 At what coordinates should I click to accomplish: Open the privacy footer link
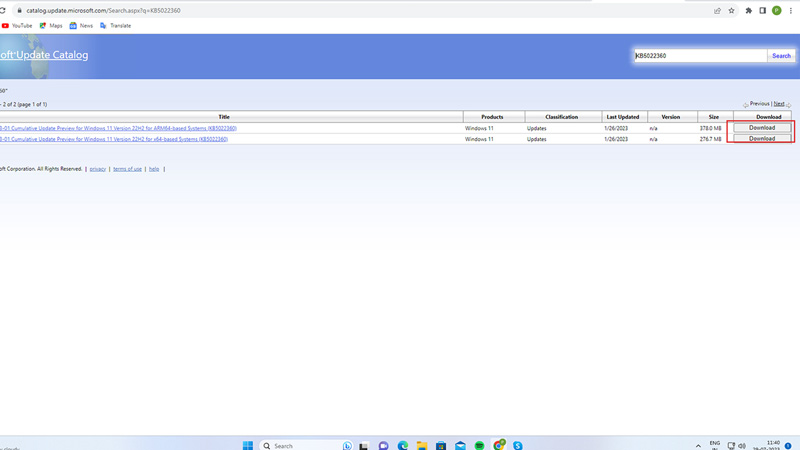pos(97,169)
